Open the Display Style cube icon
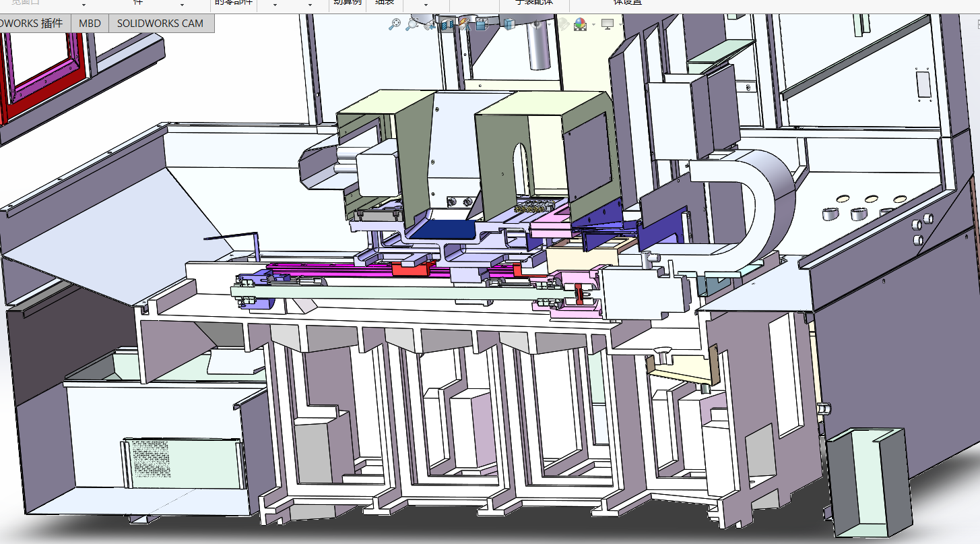Viewport: 980px width, 544px height. coord(509,25)
